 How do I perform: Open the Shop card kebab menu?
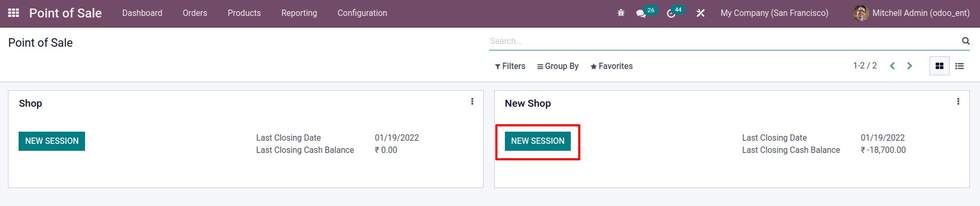(472, 101)
